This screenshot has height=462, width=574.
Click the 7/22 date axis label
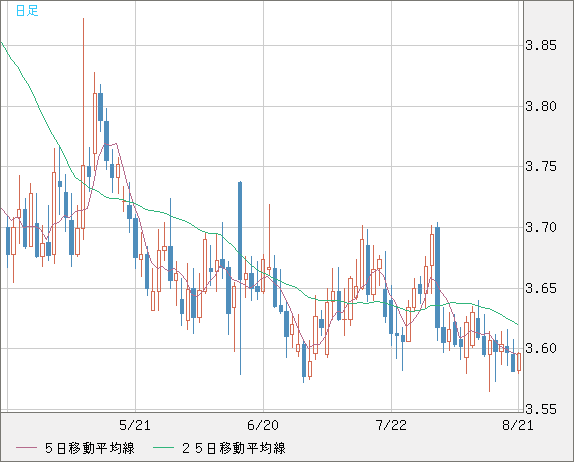(x=391, y=425)
